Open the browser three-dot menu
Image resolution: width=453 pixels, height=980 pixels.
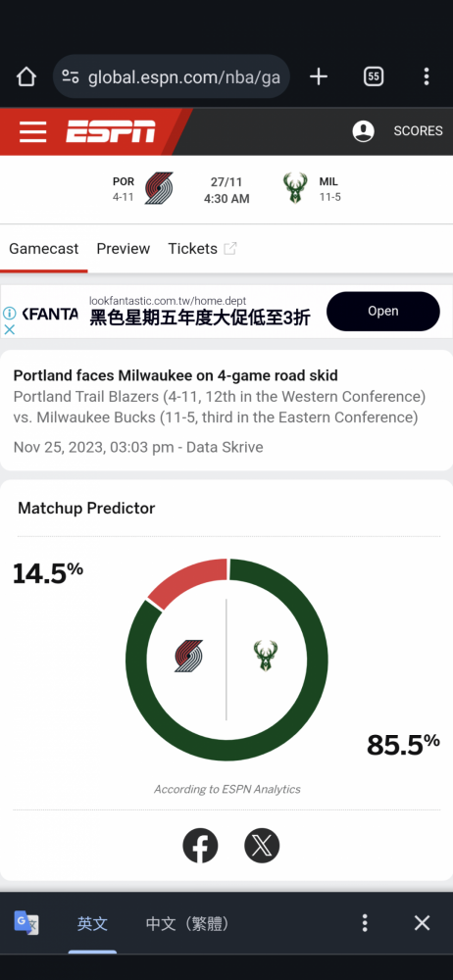(x=427, y=76)
